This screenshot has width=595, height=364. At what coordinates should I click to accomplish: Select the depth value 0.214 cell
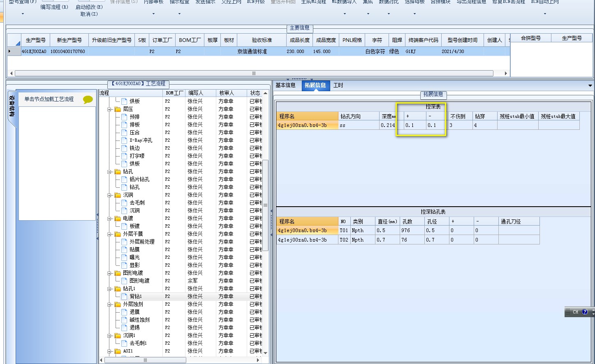[x=387, y=125]
